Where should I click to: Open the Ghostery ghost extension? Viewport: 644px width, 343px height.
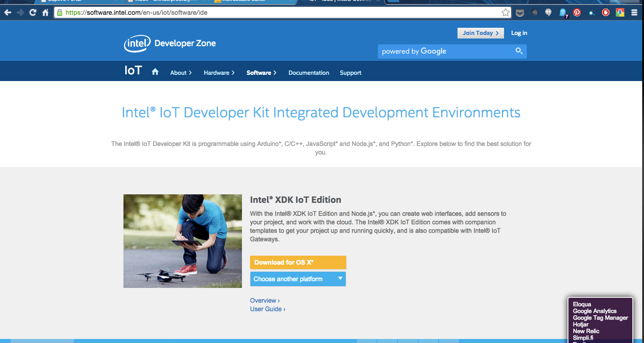point(563,13)
